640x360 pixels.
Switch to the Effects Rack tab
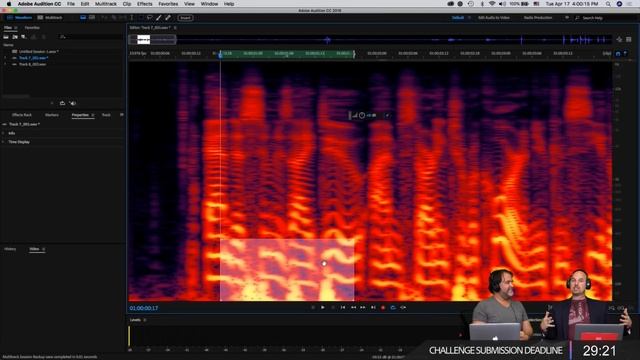click(22, 115)
